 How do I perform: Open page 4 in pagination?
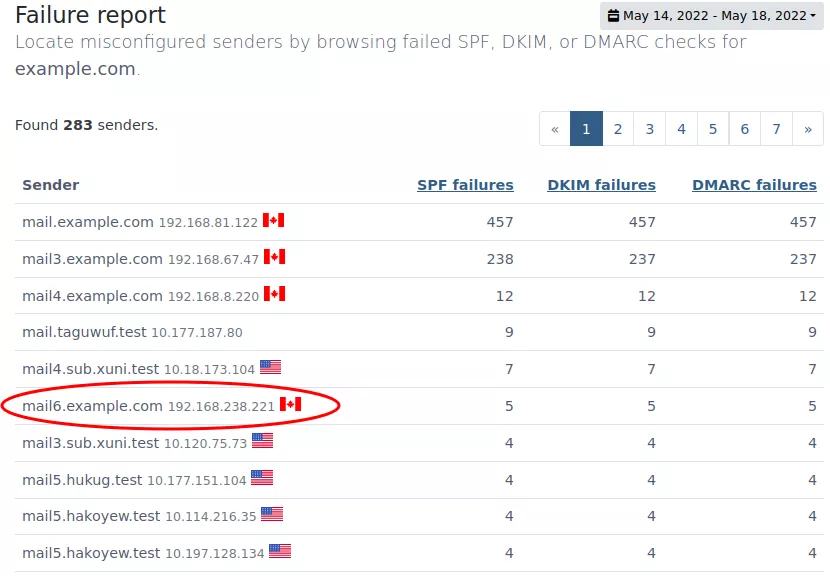(x=681, y=129)
